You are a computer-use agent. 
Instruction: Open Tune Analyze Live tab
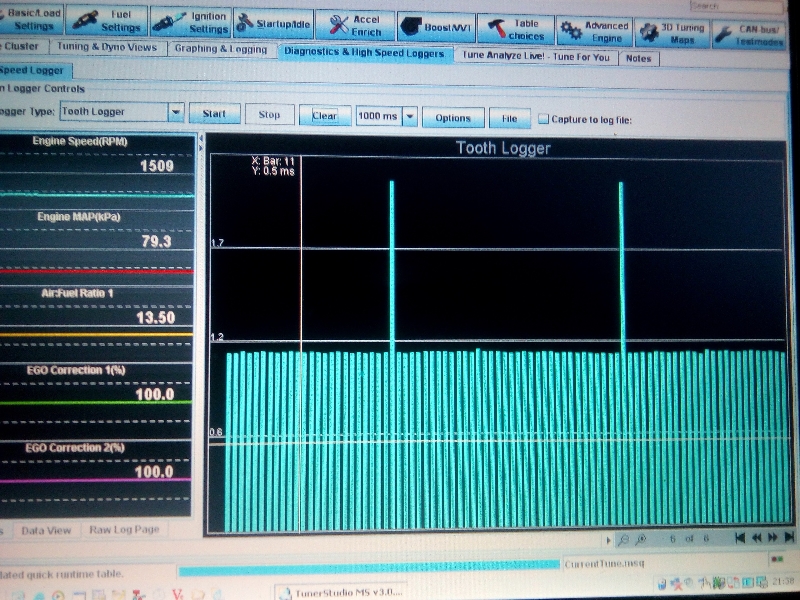(535, 57)
